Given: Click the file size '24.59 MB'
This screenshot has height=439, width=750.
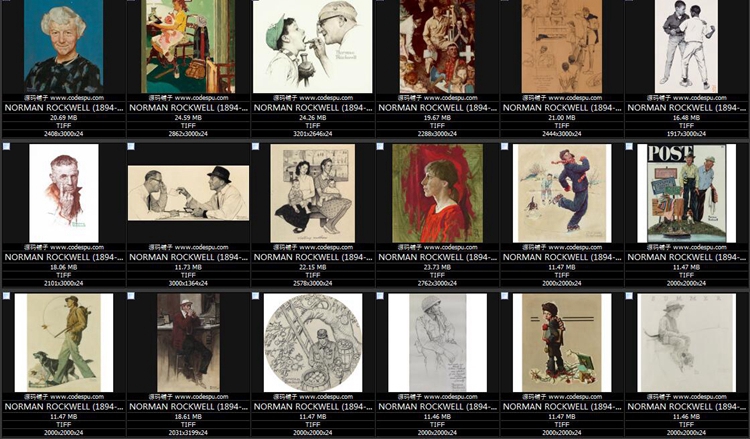Looking at the screenshot, I should coord(188,118).
